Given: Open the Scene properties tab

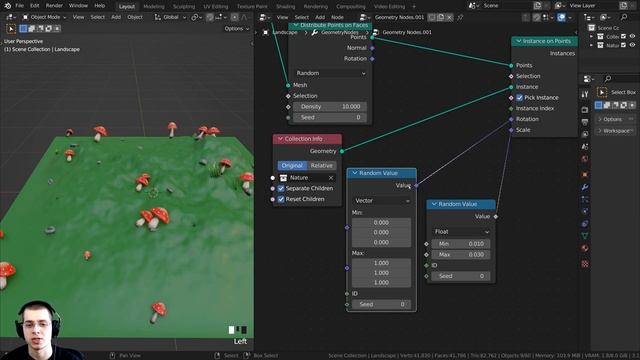Looking at the screenshot, I should click(x=584, y=147).
